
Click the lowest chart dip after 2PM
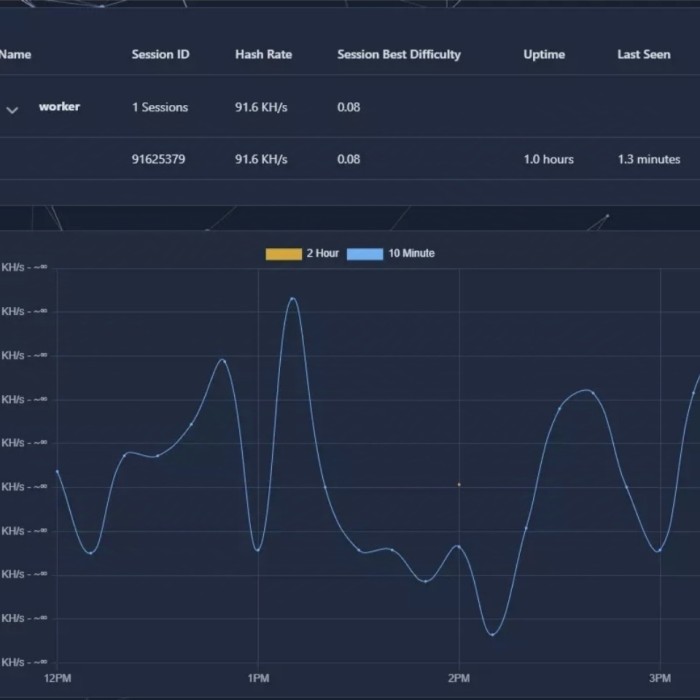click(x=492, y=634)
